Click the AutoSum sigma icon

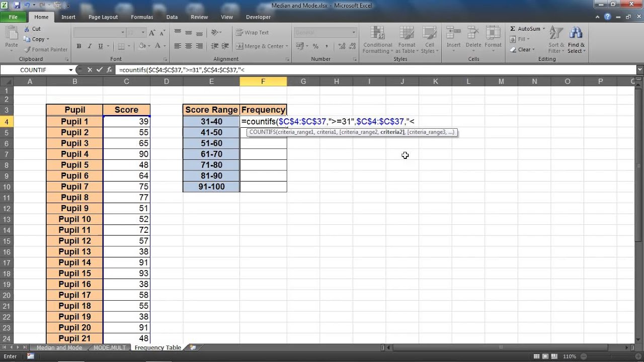(x=513, y=29)
